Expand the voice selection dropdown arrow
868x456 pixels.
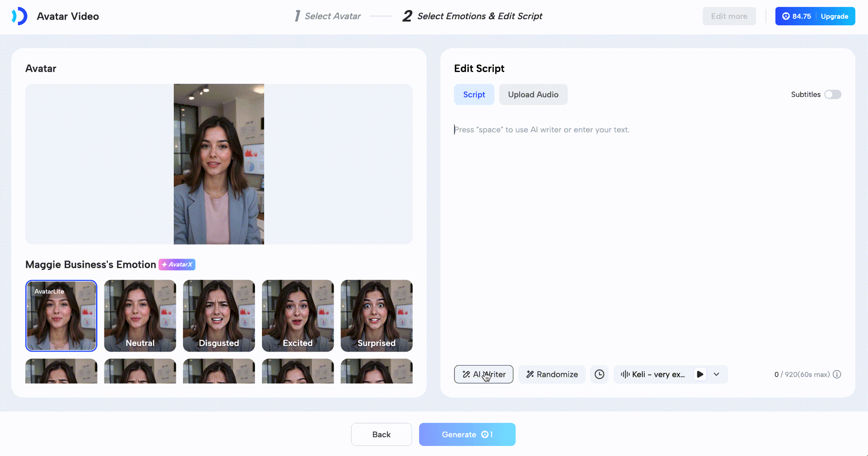coord(716,374)
